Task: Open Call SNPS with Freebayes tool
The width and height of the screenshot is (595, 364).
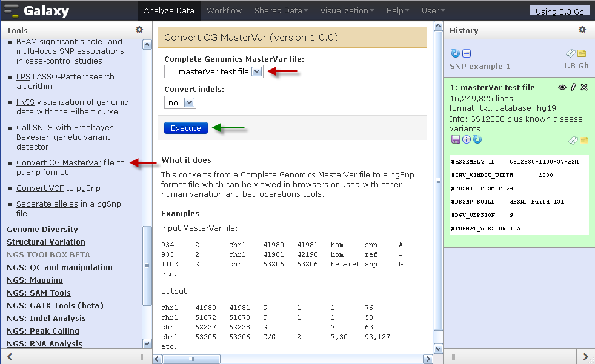Action: tap(65, 127)
